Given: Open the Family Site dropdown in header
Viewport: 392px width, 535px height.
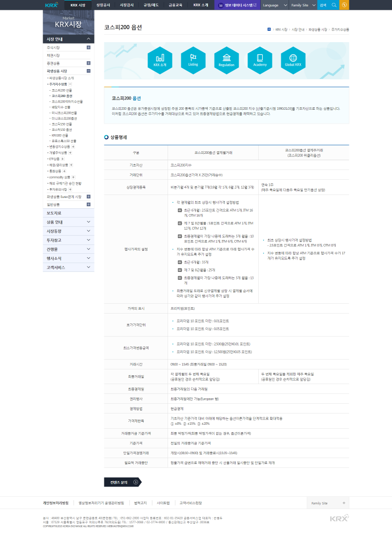Looking at the screenshot, I should click(303, 5).
